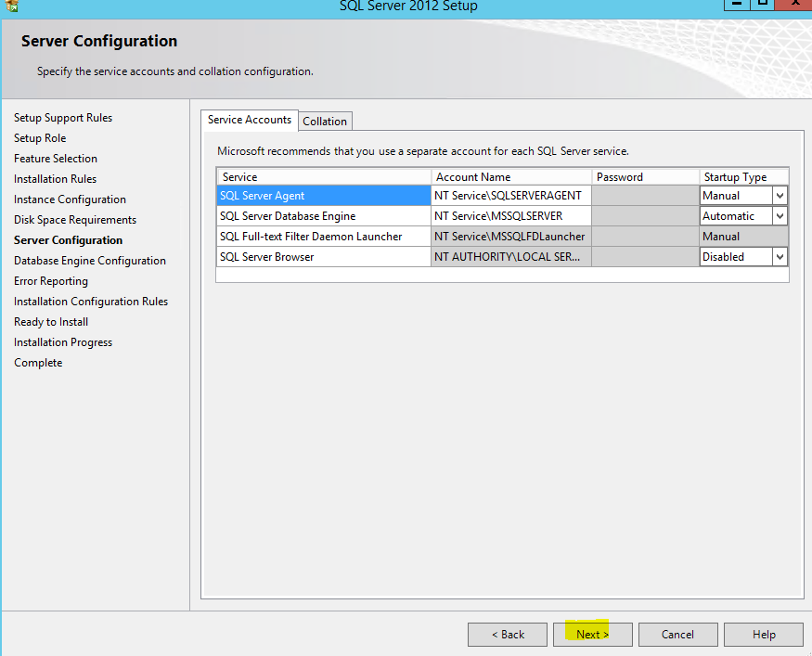Click Setup Role step in sidebar
Image resolution: width=812 pixels, height=656 pixels.
click(40, 138)
